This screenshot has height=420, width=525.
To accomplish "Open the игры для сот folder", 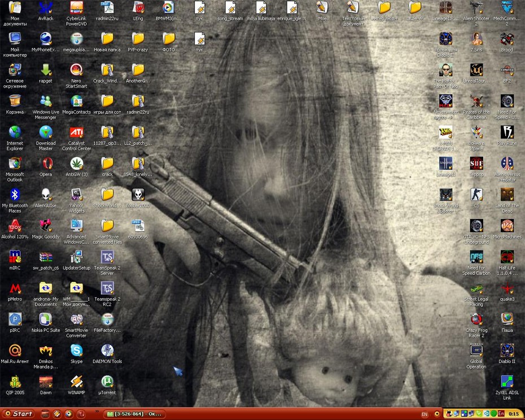I will [107, 104].
